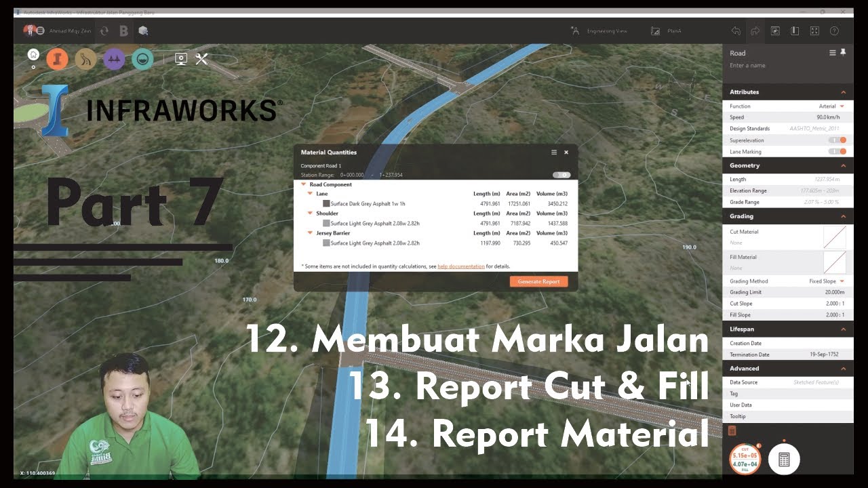The height and width of the screenshot is (488, 868).
Task: Click the cut and fill volume indicator
Action: click(745, 459)
